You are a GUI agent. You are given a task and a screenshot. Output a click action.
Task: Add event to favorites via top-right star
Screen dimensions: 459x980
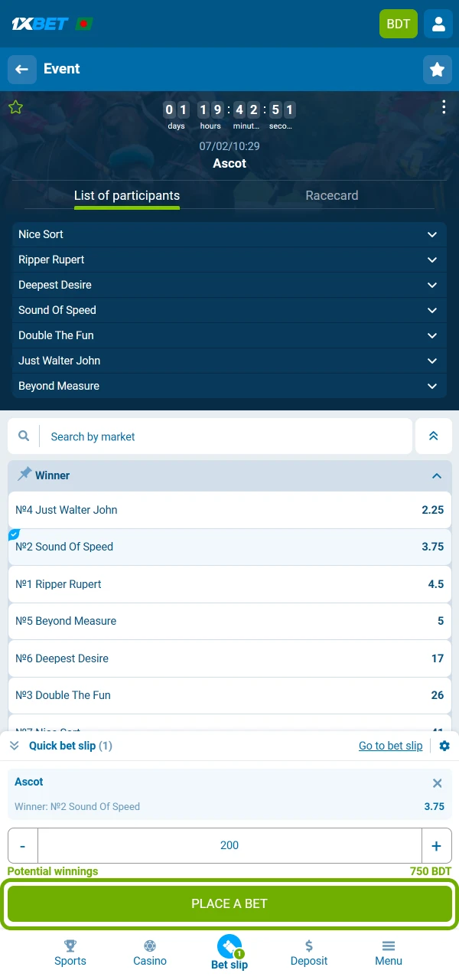coord(438,69)
